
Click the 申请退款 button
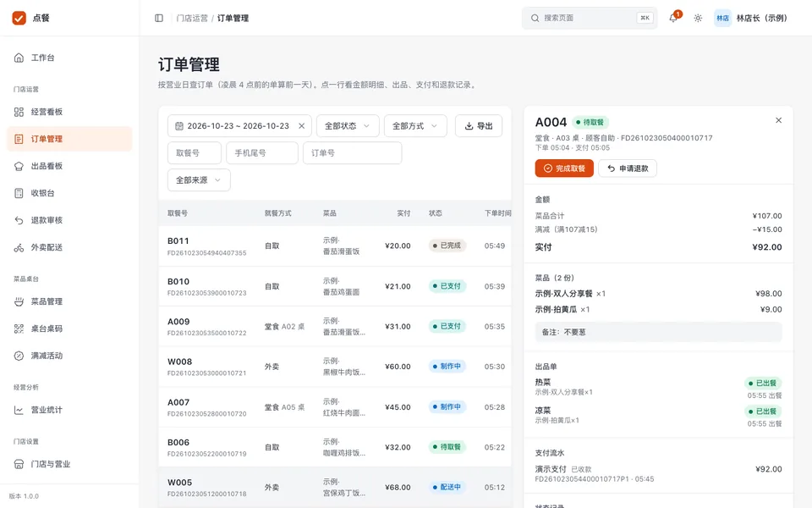coord(628,168)
